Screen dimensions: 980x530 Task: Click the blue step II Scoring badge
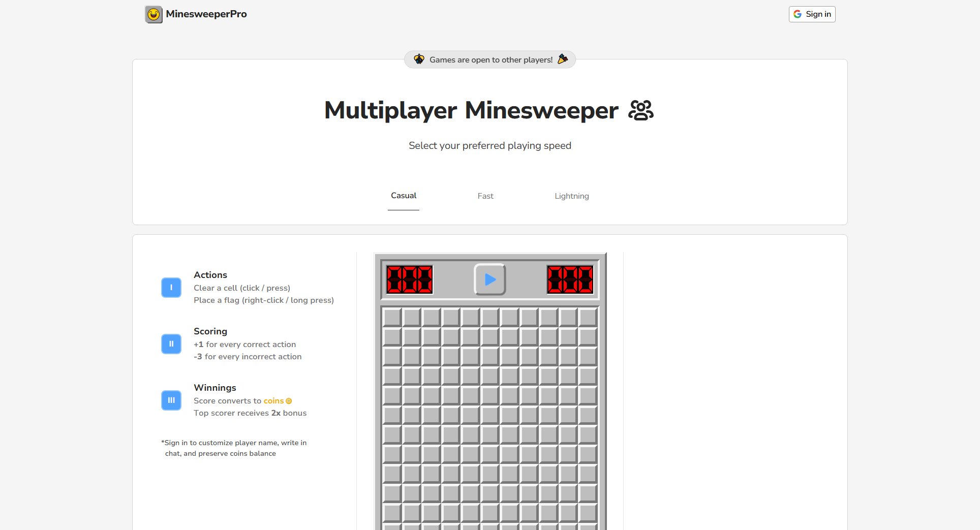(171, 344)
